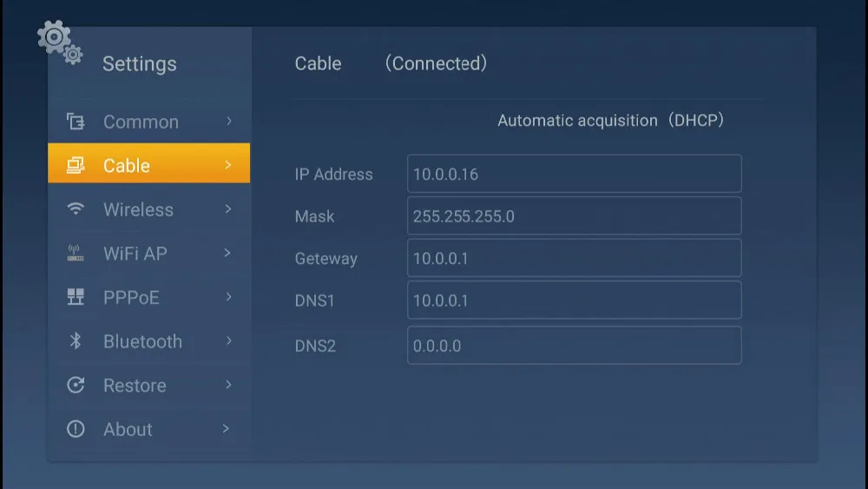
Task: Click the Geteway input field
Action: (x=574, y=258)
